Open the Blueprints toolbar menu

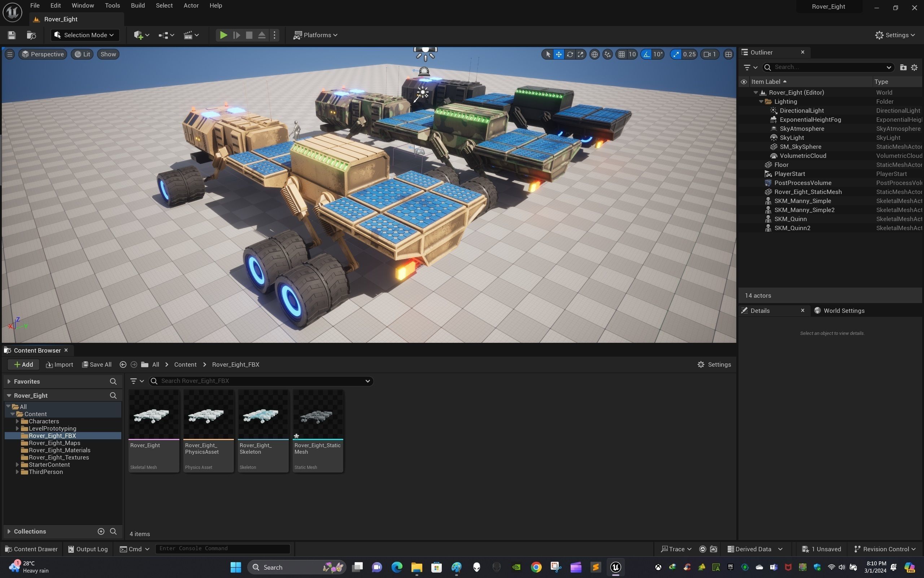click(166, 35)
